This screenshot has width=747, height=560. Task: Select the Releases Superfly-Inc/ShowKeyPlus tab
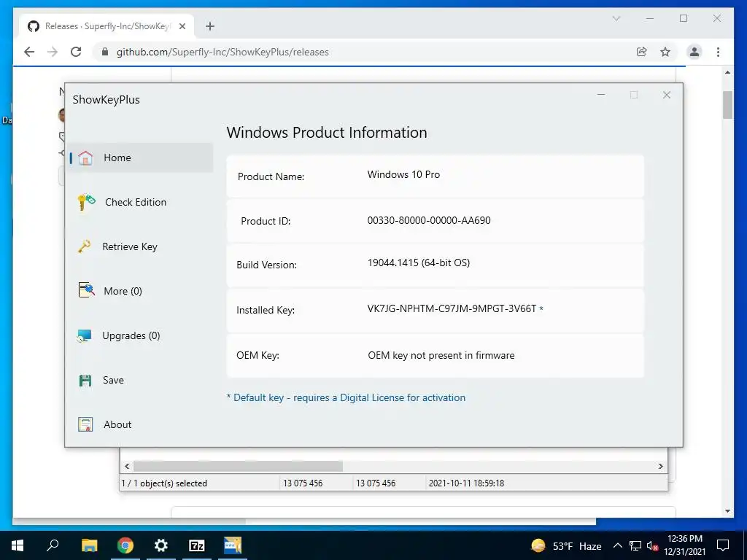pyautogui.click(x=107, y=26)
